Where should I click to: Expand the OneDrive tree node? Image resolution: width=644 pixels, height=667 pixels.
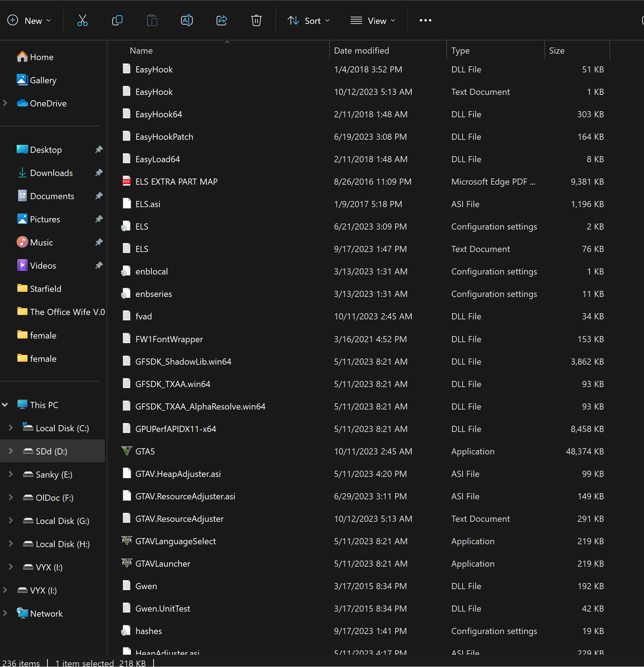5,103
